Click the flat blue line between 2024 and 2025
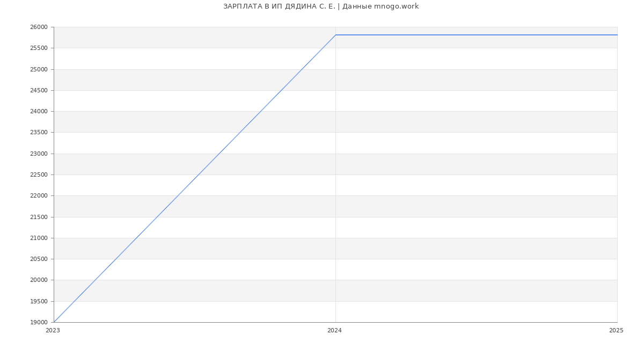This screenshot has height=349, width=644. click(x=477, y=35)
